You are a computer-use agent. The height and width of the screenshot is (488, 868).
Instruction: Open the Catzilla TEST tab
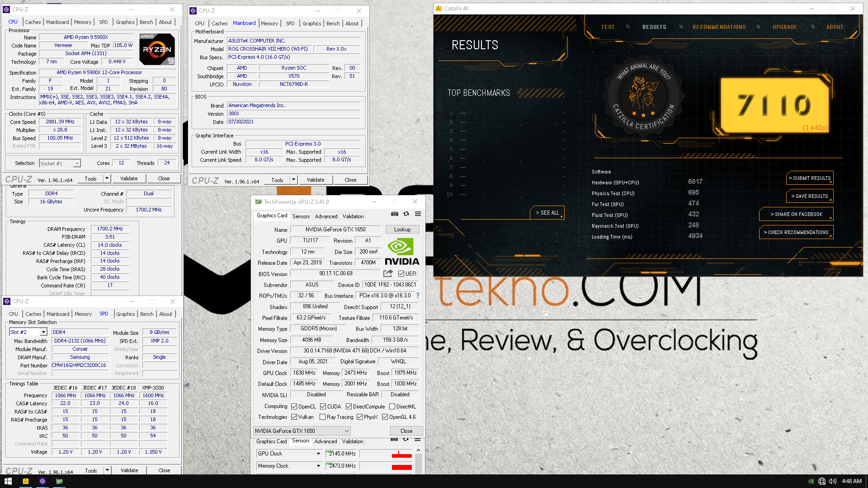pyautogui.click(x=608, y=27)
